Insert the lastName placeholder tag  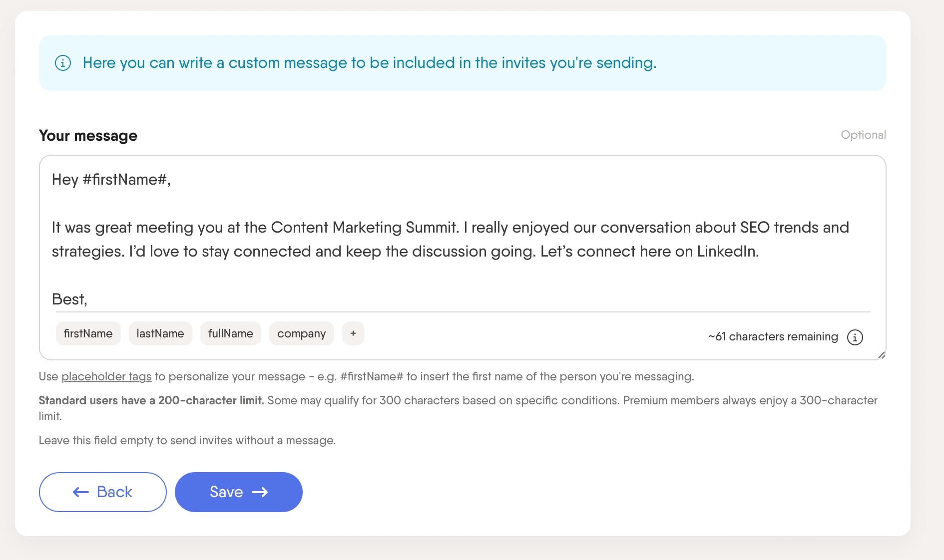[x=160, y=333]
